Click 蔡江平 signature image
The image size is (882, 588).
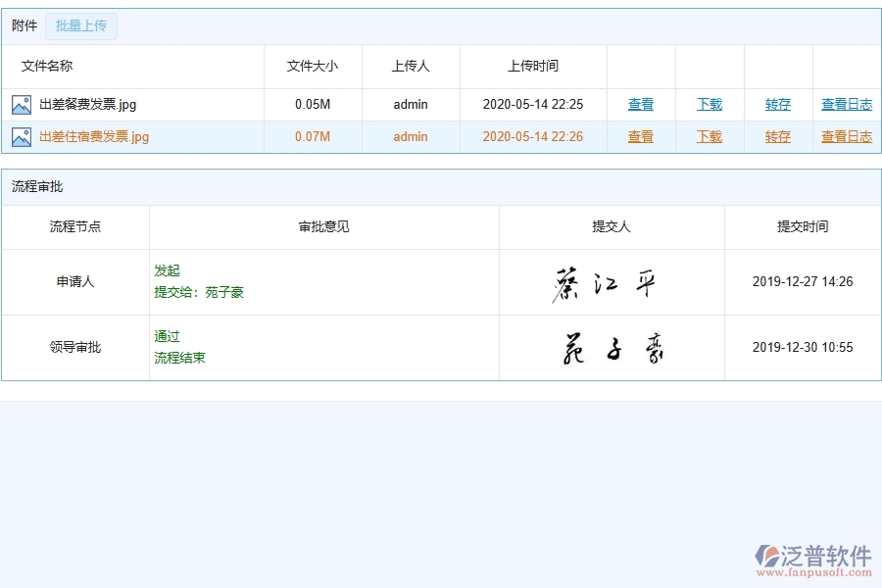612,281
